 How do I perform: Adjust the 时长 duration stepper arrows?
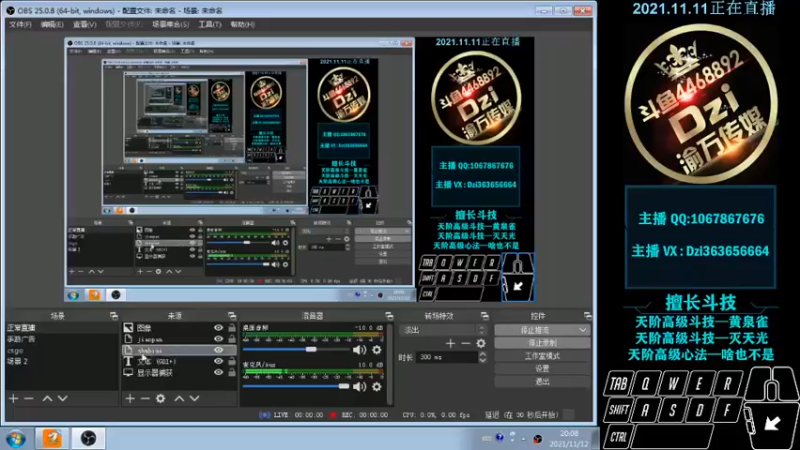(482, 357)
